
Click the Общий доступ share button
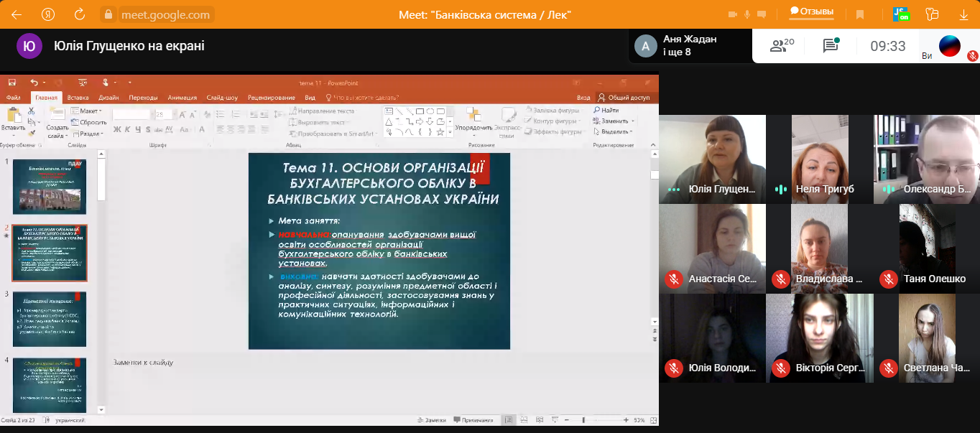(624, 98)
